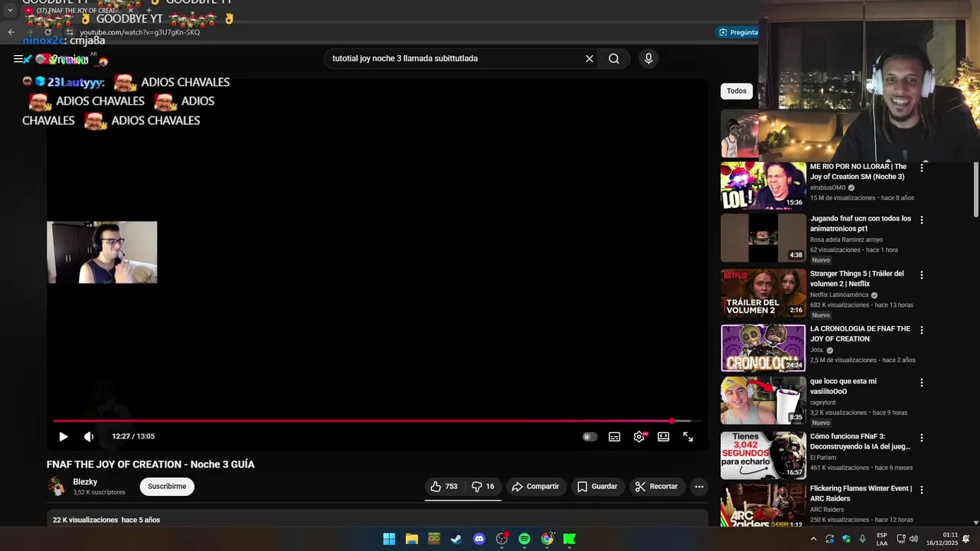This screenshot has width=980, height=551.
Task: Open Flickering Flames Winter Event video
Action: [x=861, y=494]
